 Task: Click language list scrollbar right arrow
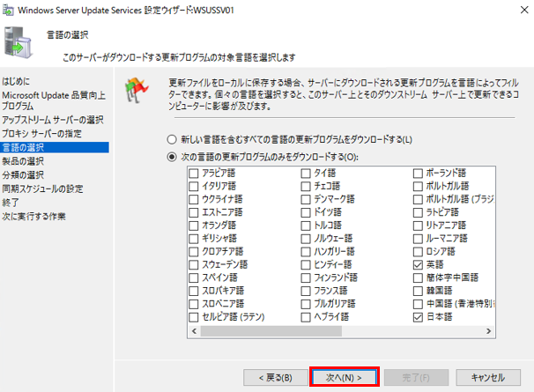click(x=489, y=331)
